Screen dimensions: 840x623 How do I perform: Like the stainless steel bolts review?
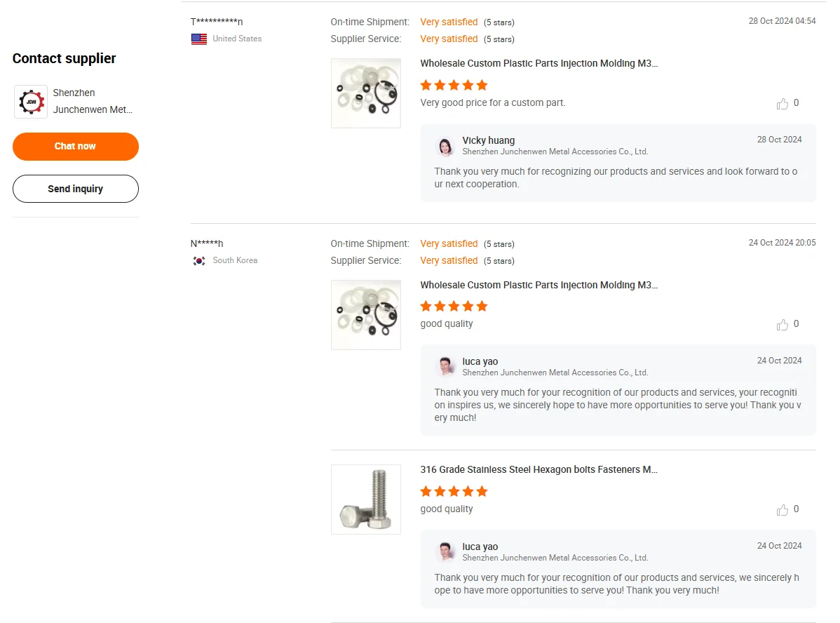[x=783, y=510]
